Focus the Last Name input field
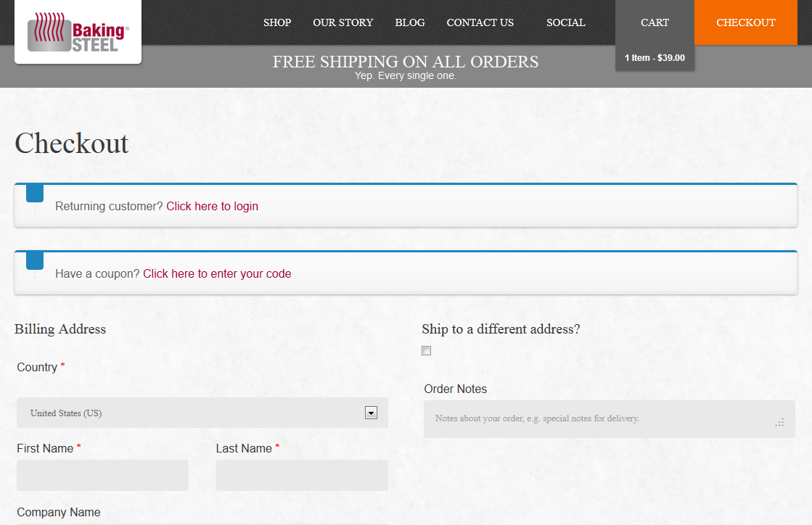This screenshot has height=525, width=812. [302, 475]
